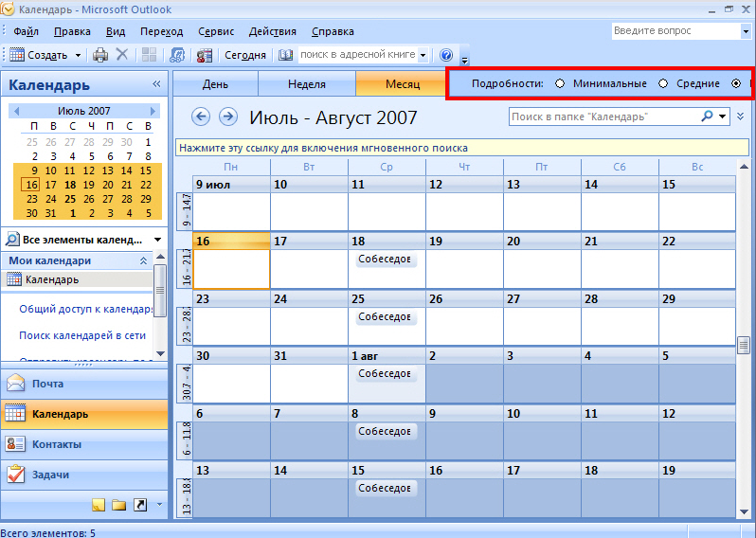756x538 pixels.
Task: Select Календарь in Мои календари list
Action: pos(77,279)
